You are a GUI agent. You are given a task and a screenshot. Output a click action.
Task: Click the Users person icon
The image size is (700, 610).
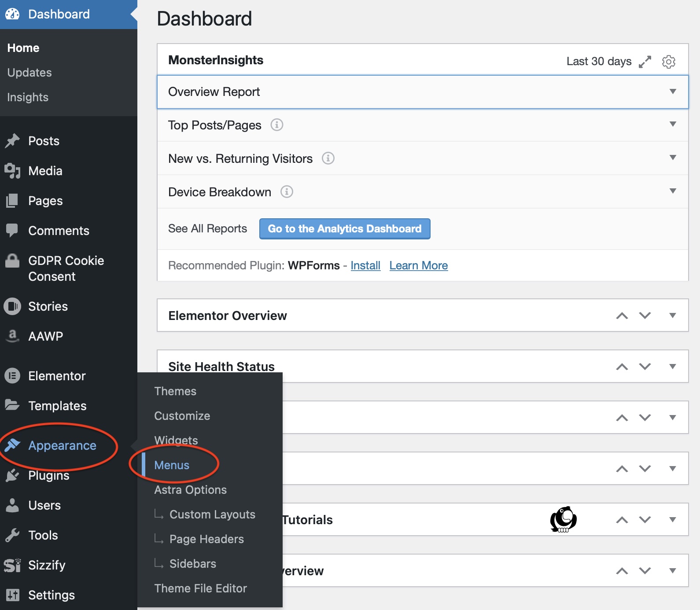point(12,505)
